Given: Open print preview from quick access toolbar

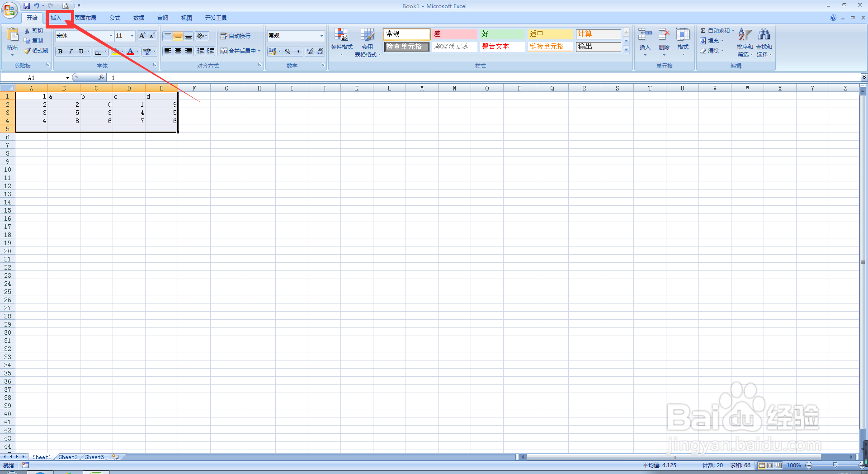Looking at the screenshot, I should pos(66,6).
